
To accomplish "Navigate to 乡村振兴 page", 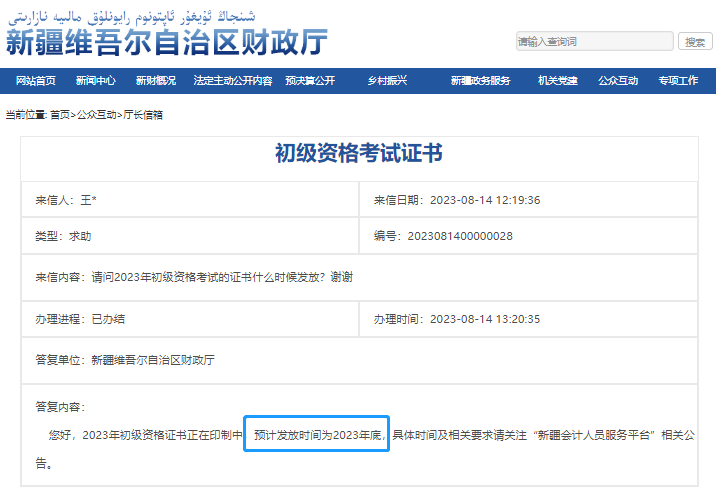I will pos(387,81).
